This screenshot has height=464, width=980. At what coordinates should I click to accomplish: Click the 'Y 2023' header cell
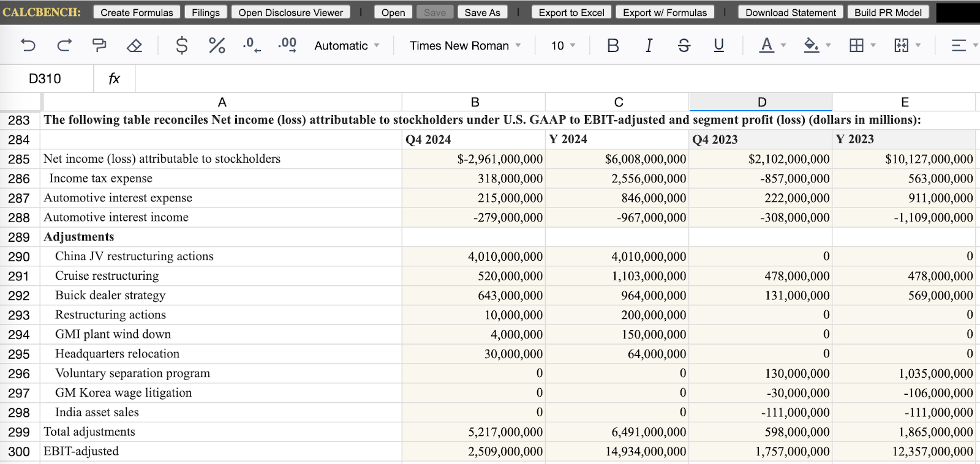click(x=903, y=140)
